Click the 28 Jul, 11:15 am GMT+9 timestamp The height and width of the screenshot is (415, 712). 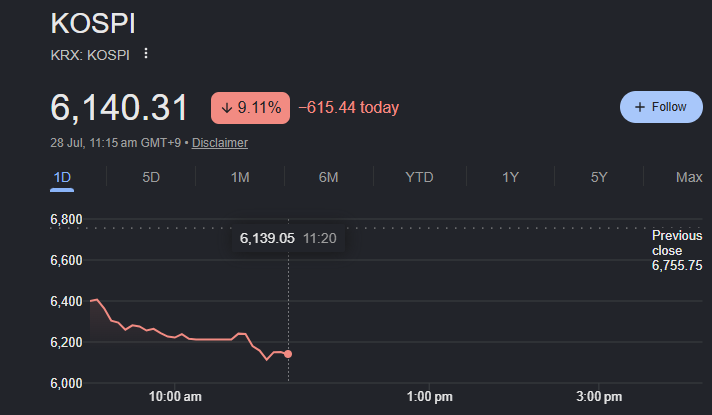tap(115, 143)
